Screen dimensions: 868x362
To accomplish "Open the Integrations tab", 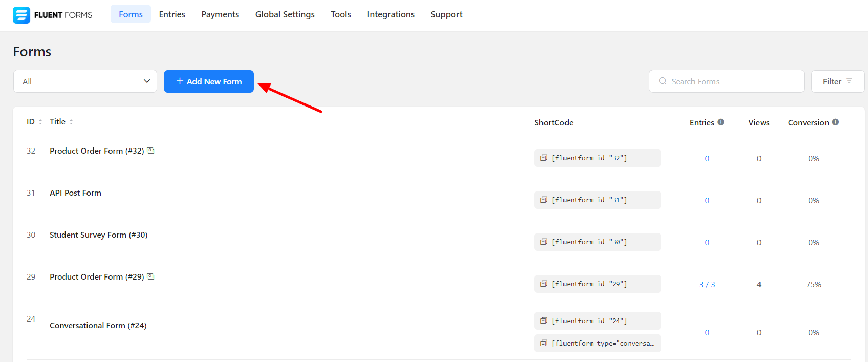I will pos(390,14).
